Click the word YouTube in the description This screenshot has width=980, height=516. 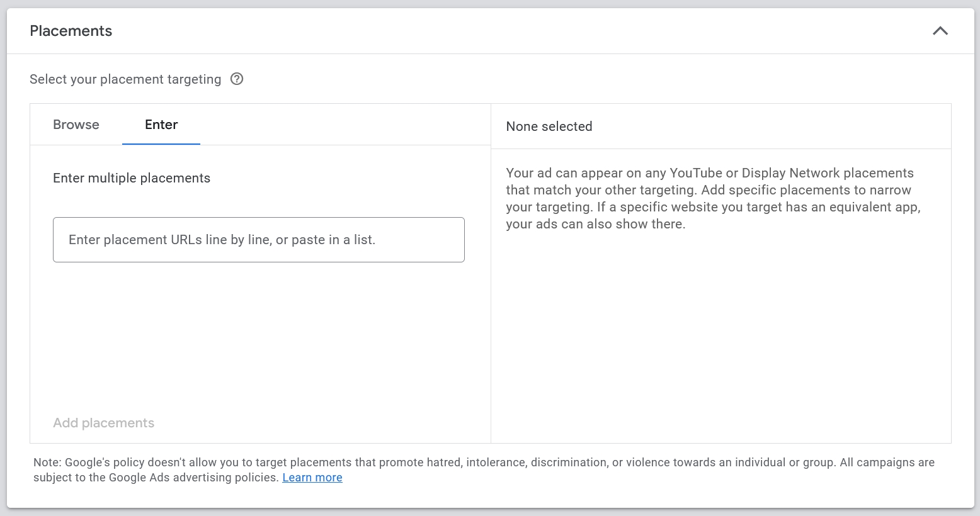click(x=696, y=173)
